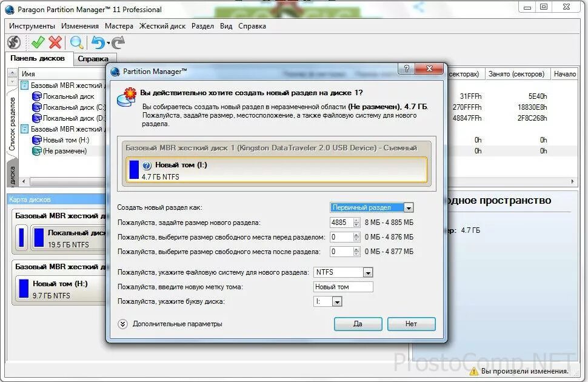Click the free space before partition field

pyautogui.click(x=341, y=237)
